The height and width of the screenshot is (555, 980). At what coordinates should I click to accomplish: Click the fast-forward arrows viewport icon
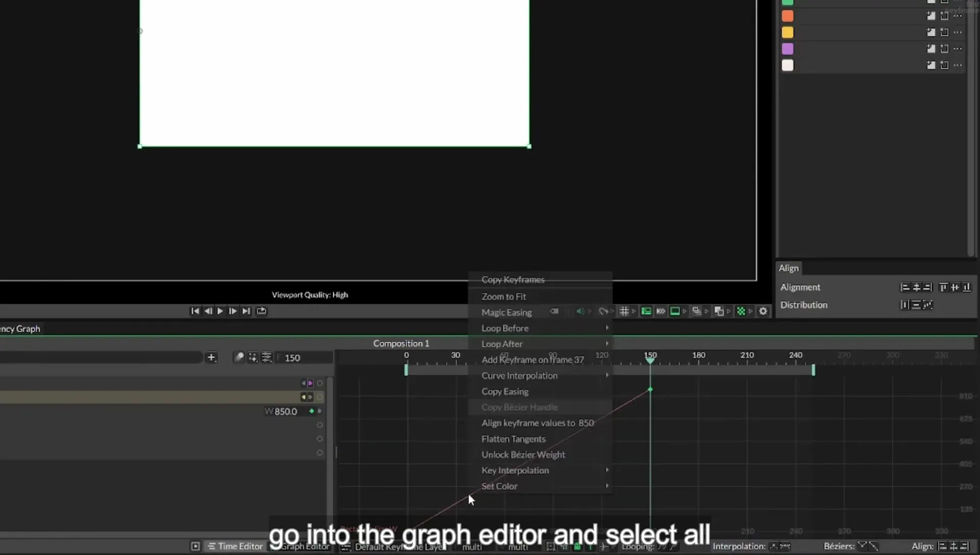click(660, 311)
